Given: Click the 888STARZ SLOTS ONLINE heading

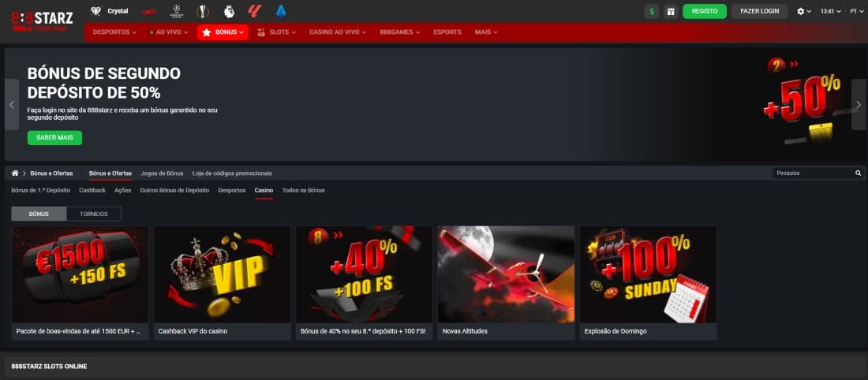Looking at the screenshot, I should (x=49, y=366).
